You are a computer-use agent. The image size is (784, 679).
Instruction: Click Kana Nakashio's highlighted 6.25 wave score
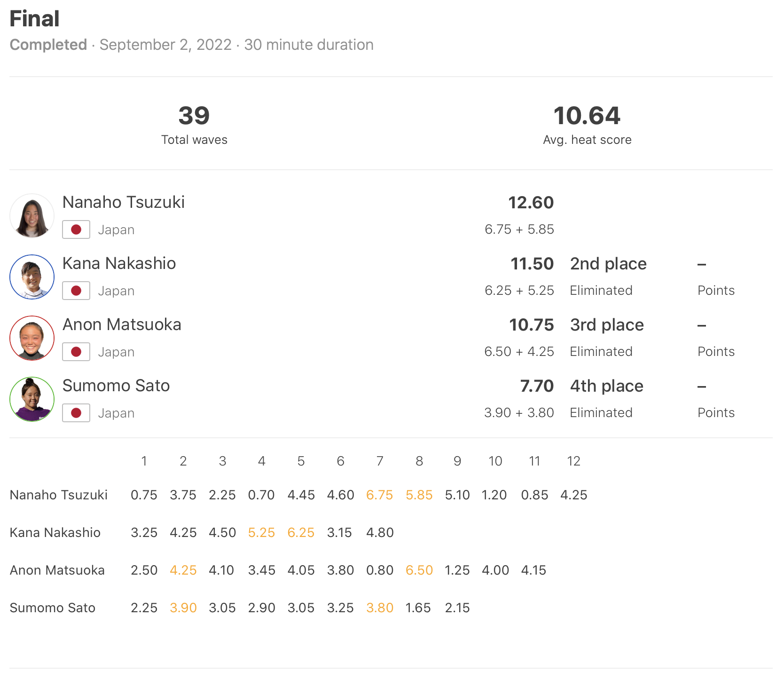(x=301, y=533)
